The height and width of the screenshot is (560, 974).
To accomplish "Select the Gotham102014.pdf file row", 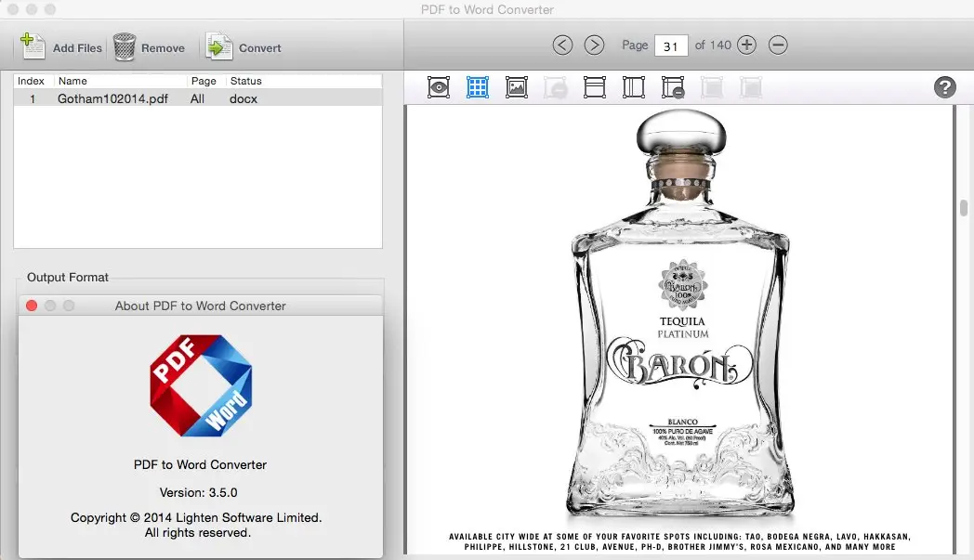I will 198,98.
